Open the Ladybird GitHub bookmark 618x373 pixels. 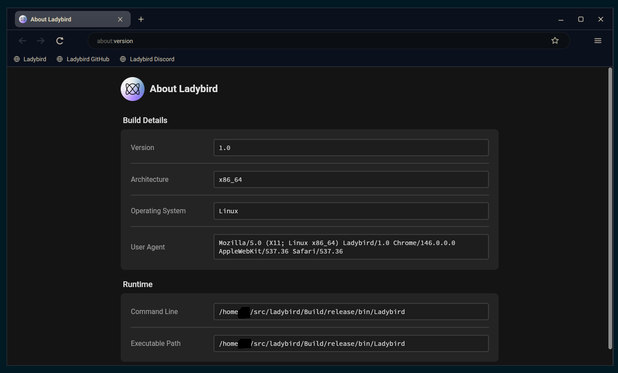[x=83, y=59]
